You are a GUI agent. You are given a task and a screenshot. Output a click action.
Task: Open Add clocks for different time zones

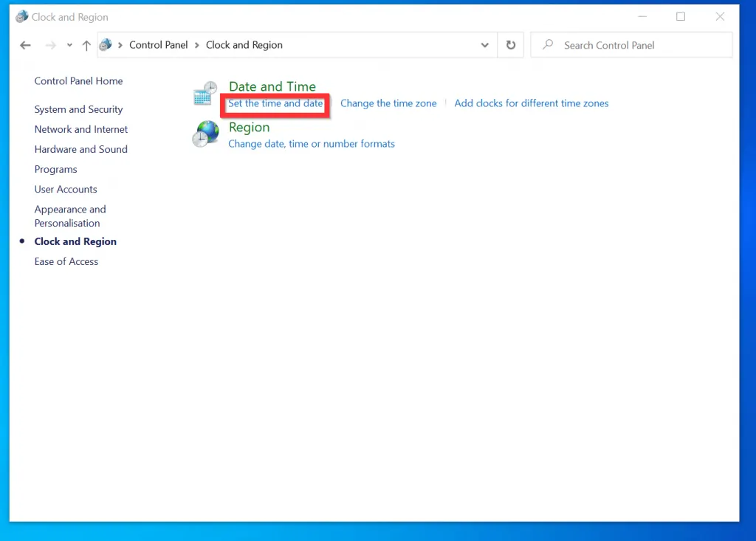531,103
